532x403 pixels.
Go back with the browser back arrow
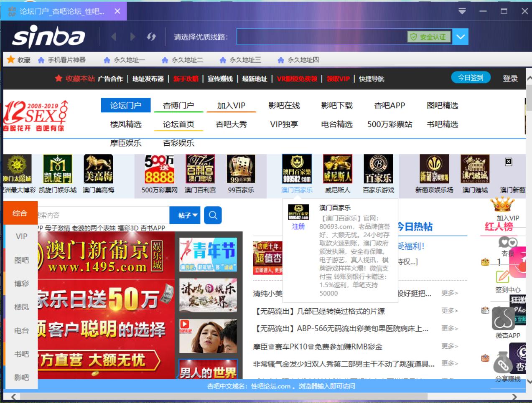[x=114, y=37]
